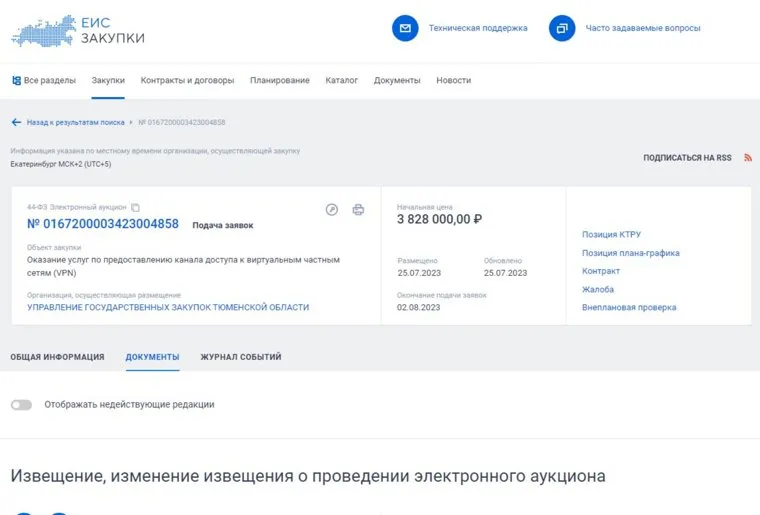
Task: Click the electronic signature round icon
Action: pyautogui.click(x=332, y=209)
